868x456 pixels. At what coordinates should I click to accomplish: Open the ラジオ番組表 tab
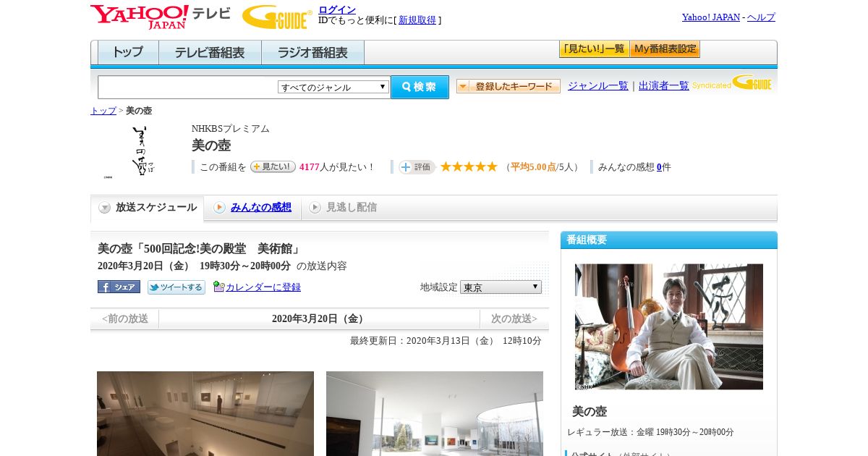(312, 53)
